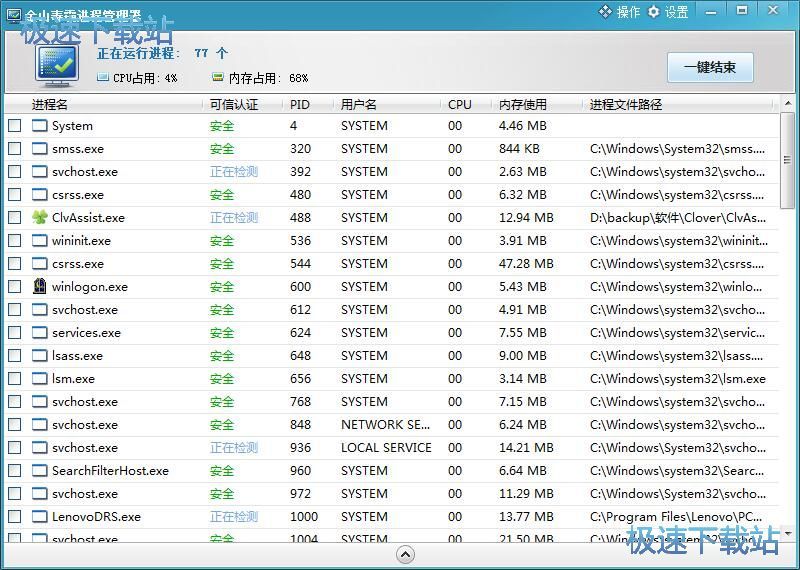
Task: Click the icon of svchost.exe PID 848
Action: 39,425
